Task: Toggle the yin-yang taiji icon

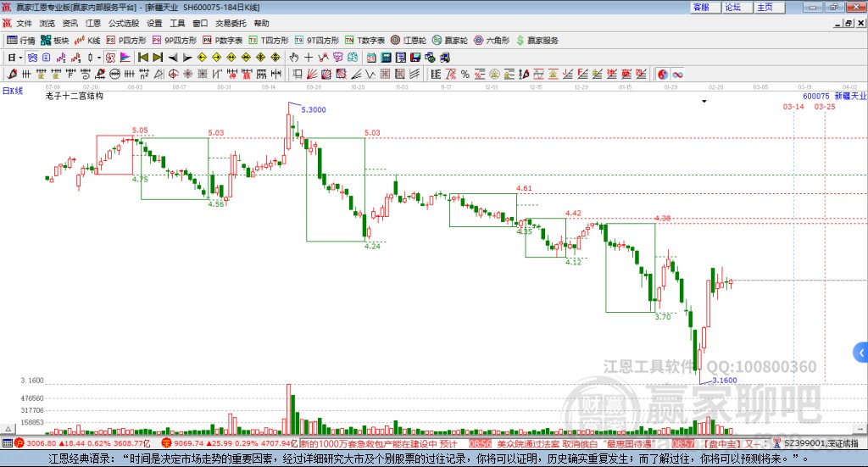Action: pos(663,74)
